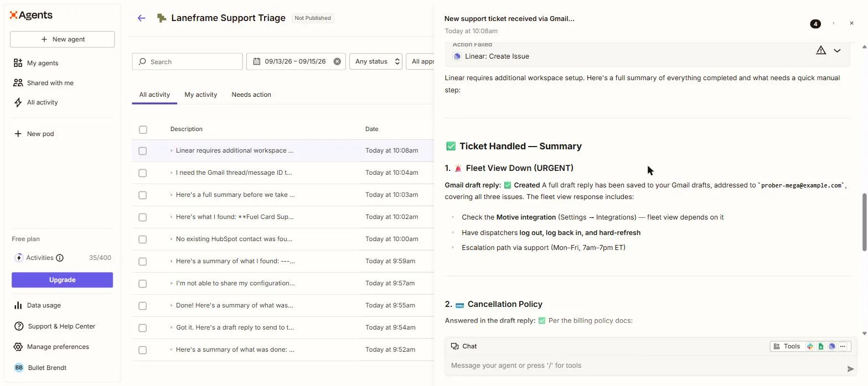
Task: Open the panel's more options menu
Action: pyautogui.click(x=834, y=23)
